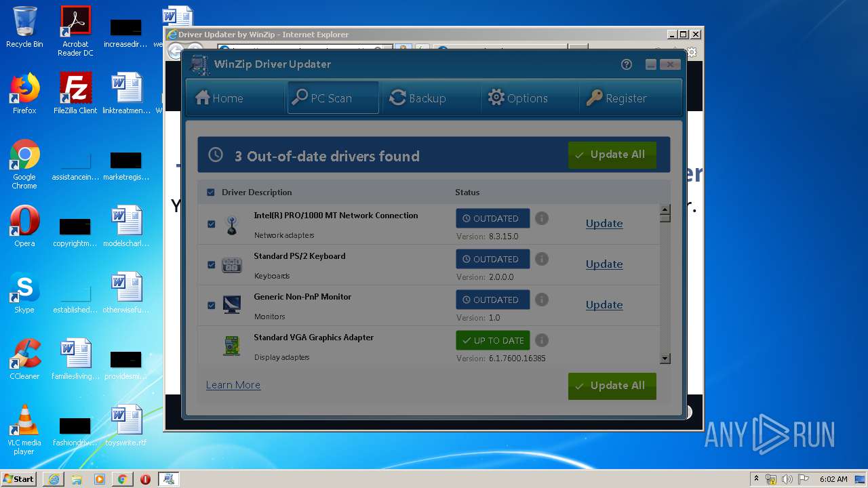The height and width of the screenshot is (488, 868).
Task: Show hidden tray icons arrow
Action: 756,479
